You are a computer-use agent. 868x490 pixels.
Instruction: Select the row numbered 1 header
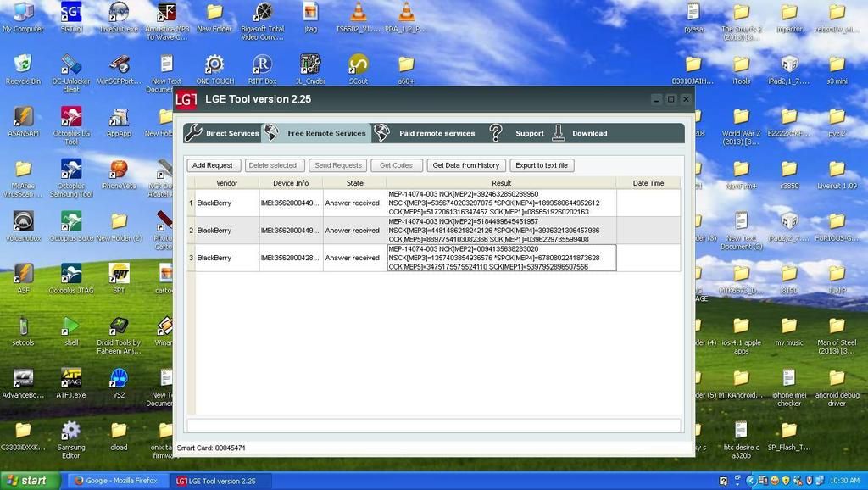point(191,203)
